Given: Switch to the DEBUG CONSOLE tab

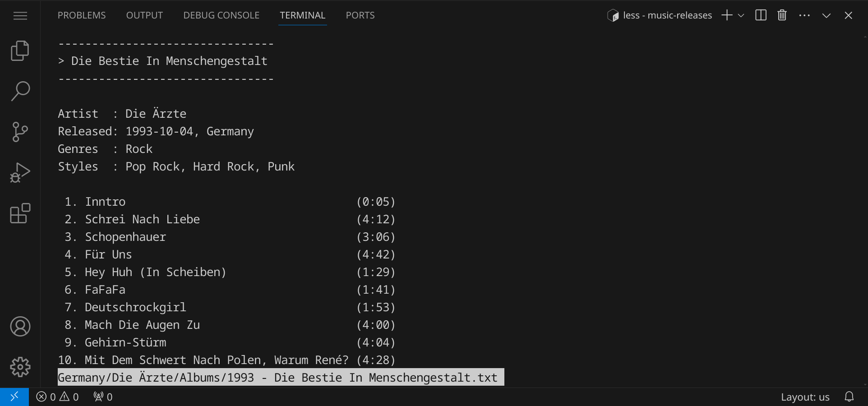Looking at the screenshot, I should (221, 15).
